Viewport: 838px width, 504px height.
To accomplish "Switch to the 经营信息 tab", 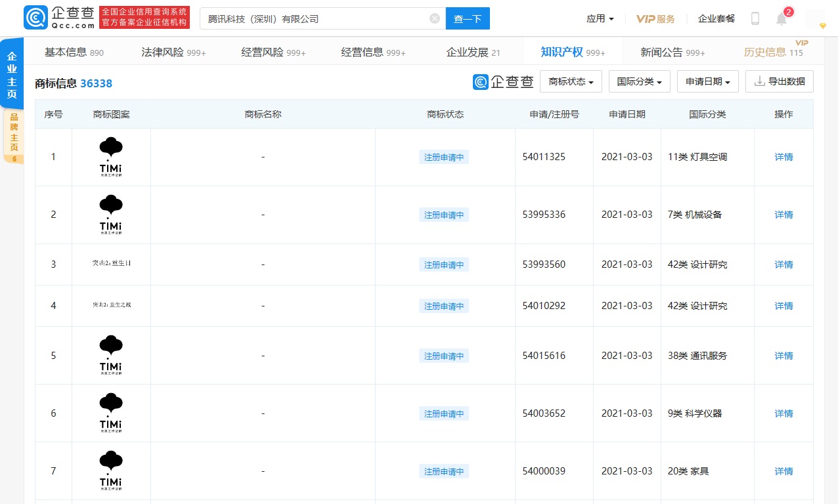I will [374, 52].
